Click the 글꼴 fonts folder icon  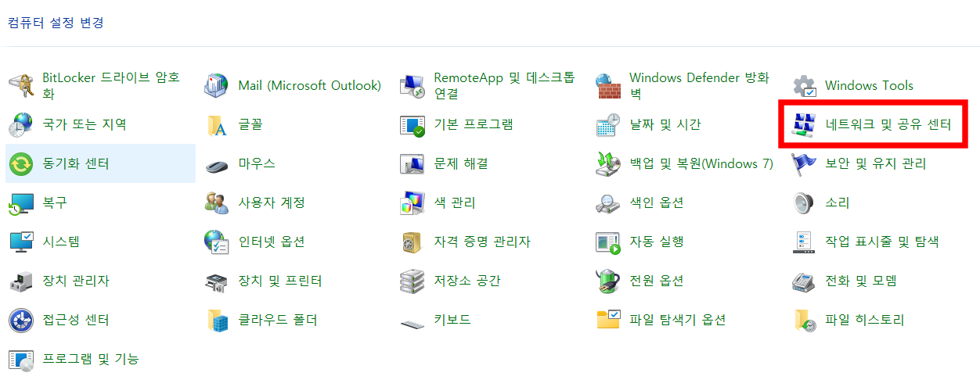[x=217, y=124]
